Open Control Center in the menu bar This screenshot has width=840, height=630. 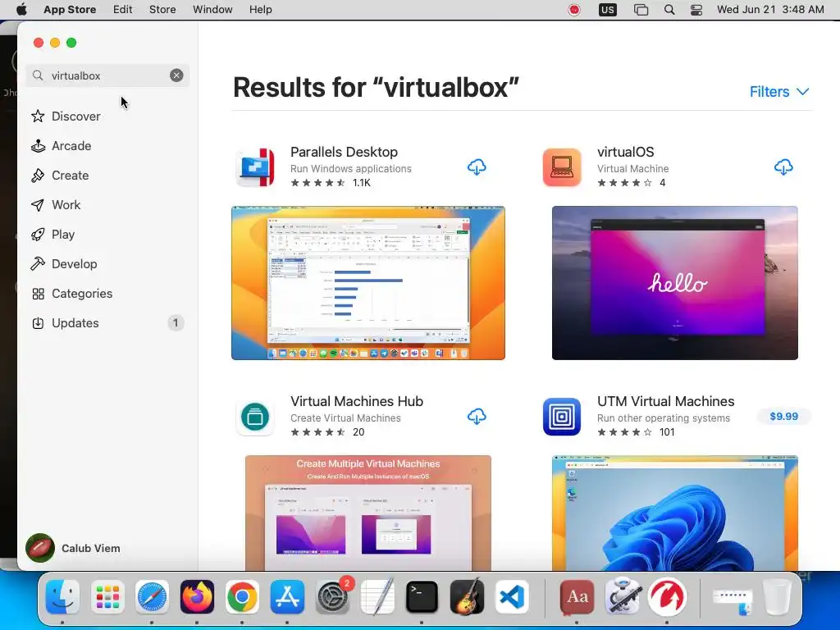pyautogui.click(x=696, y=10)
